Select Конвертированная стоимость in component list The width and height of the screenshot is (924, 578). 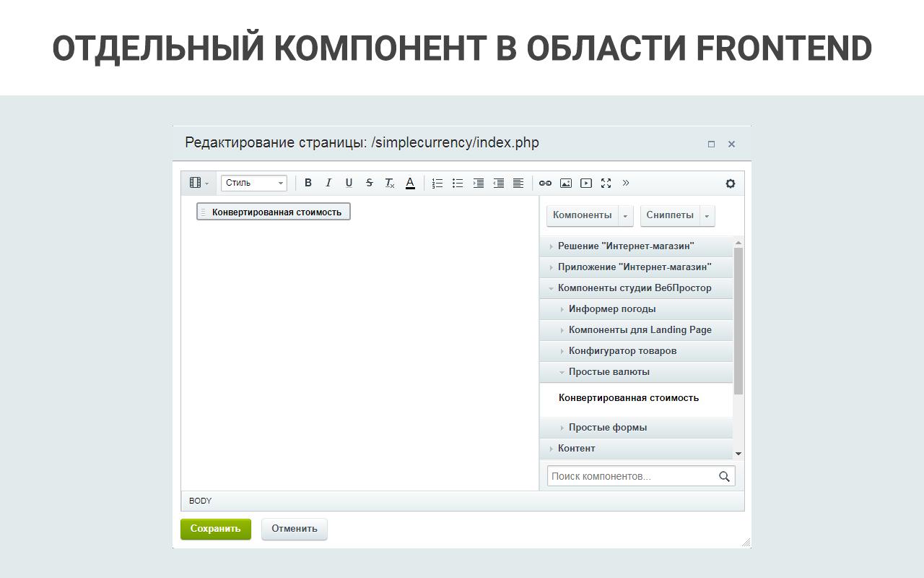coord(629,398)
